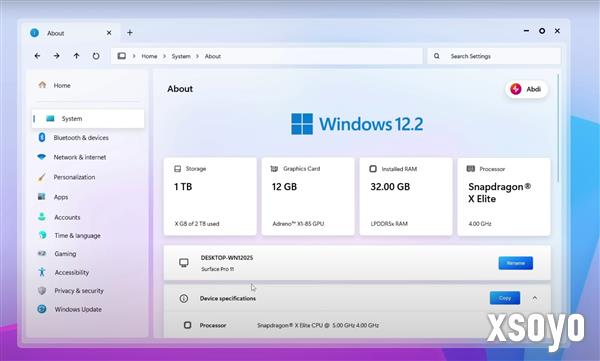Select System in the sidebar
Viewport: 600px width, 361px height.
pyautogui.click(x=88, y=119)
